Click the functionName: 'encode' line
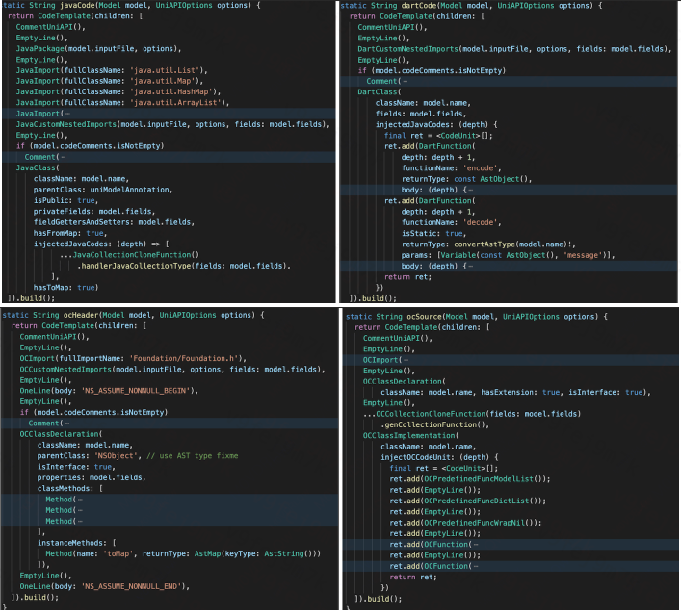This screenshot has width=681, height=616. (x=452, y=168)
